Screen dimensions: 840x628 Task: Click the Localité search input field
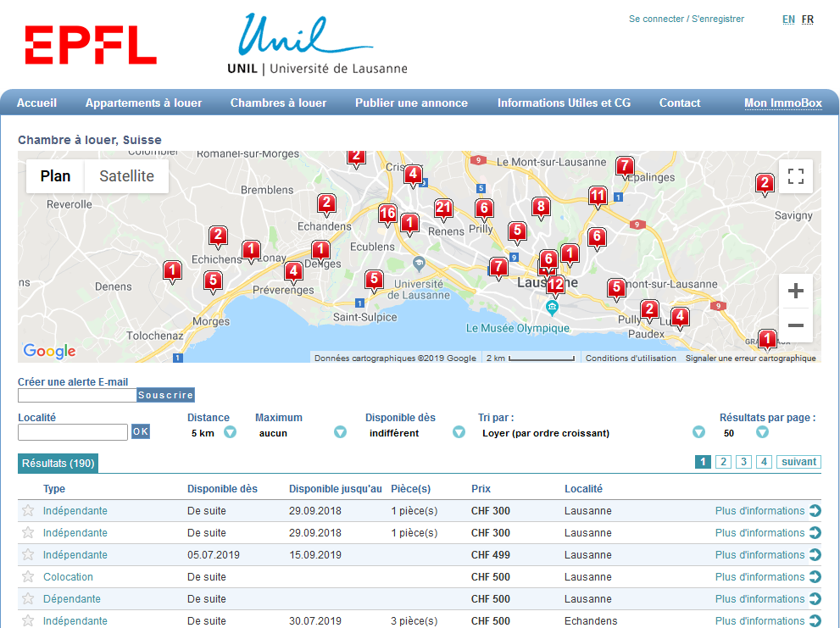click(73, 432)
